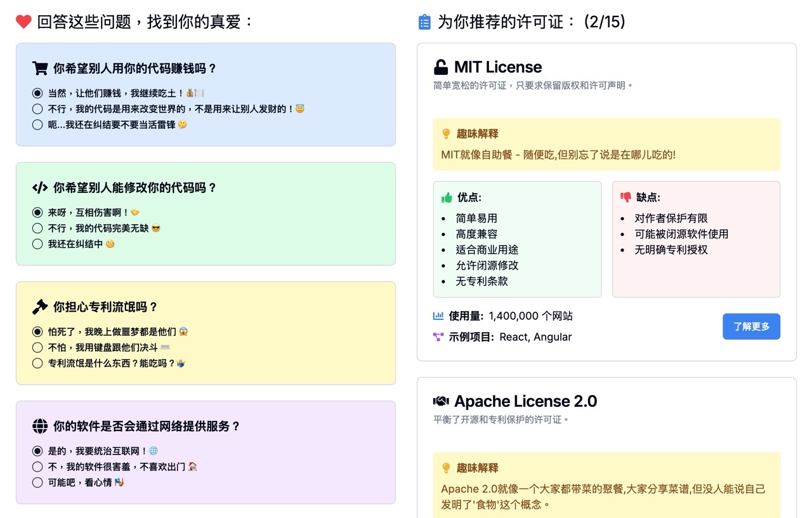Click the description 平衡了开源和专利保护的许可证
812x518 pixels.
point(501,419)
